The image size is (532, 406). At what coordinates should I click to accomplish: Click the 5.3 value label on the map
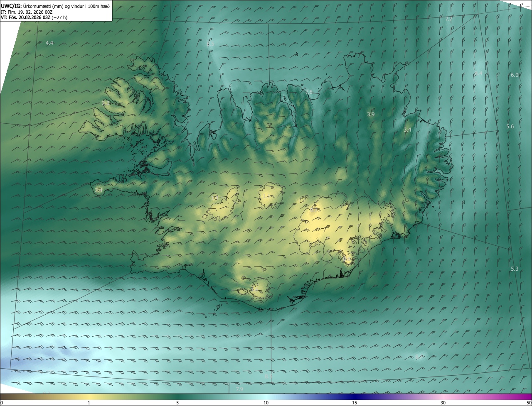coord(515,269)
